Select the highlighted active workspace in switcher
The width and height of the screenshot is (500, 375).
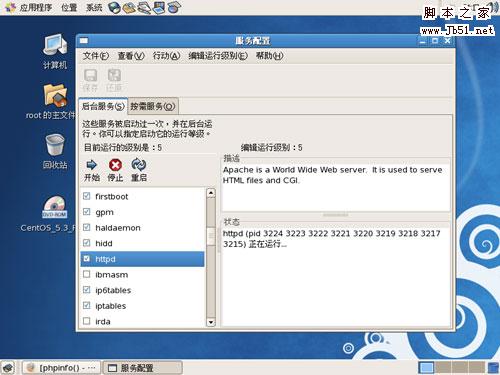pos(426,368)
